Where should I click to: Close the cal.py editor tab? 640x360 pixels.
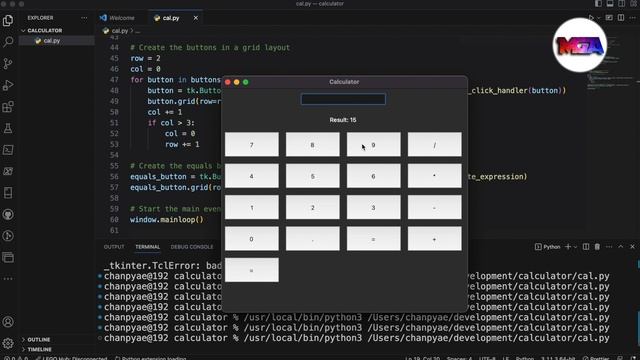point(196,18)
